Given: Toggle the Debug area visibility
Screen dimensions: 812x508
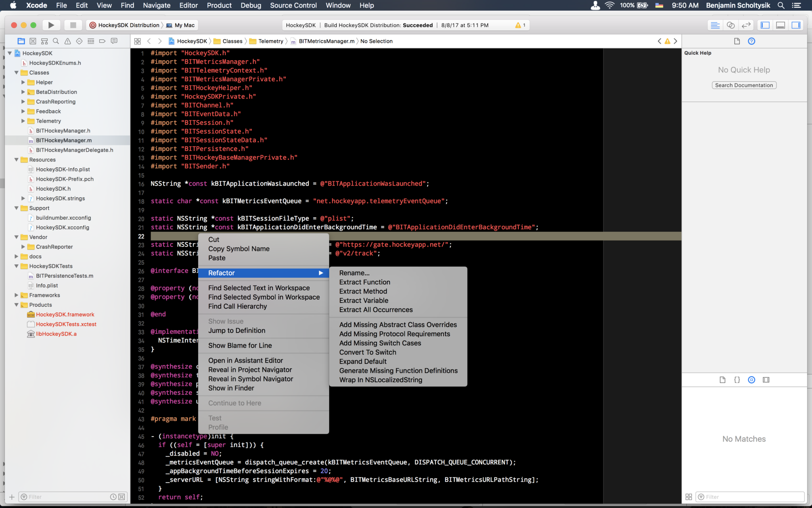Looking at the screenshot, I should pos(781,25).
